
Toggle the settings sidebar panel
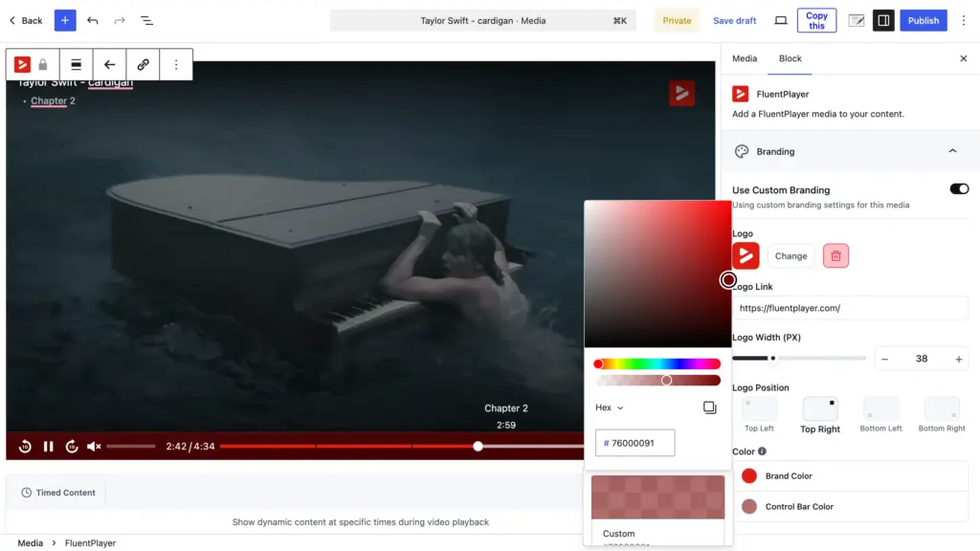883,21
